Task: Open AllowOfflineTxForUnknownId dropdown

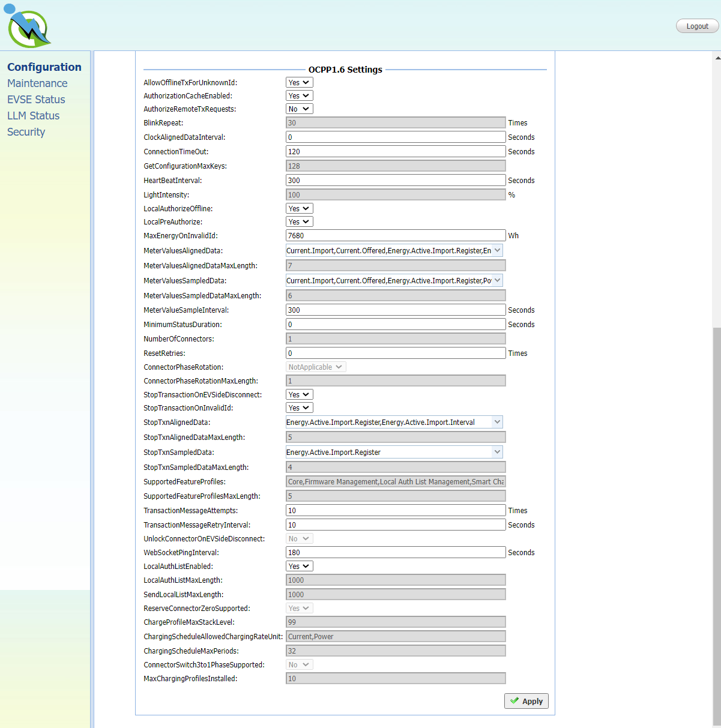Action: [300, 83]
